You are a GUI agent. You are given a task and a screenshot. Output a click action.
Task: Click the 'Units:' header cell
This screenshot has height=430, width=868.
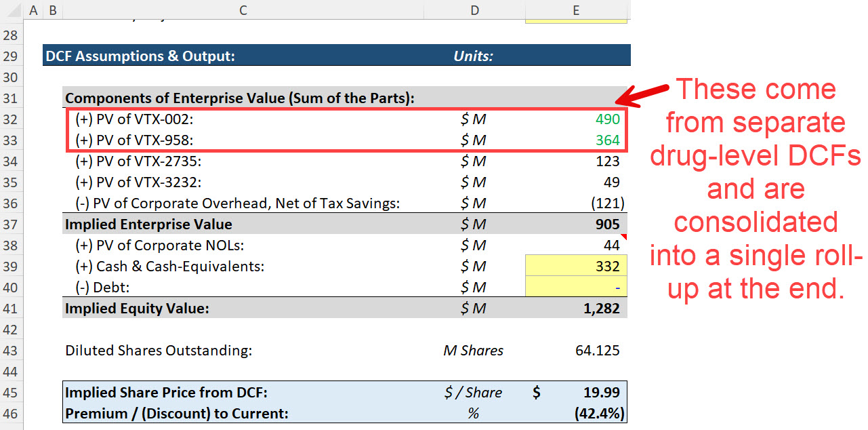click(474, 56)
